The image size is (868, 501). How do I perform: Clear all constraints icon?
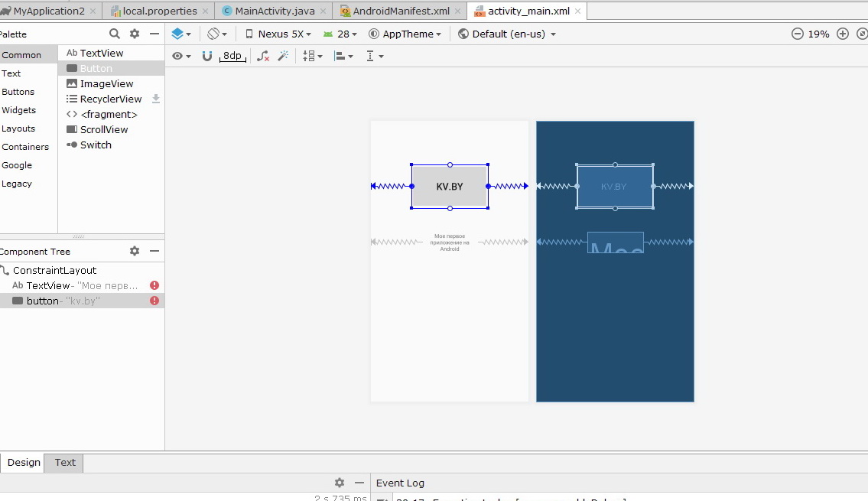coord(263,56)
